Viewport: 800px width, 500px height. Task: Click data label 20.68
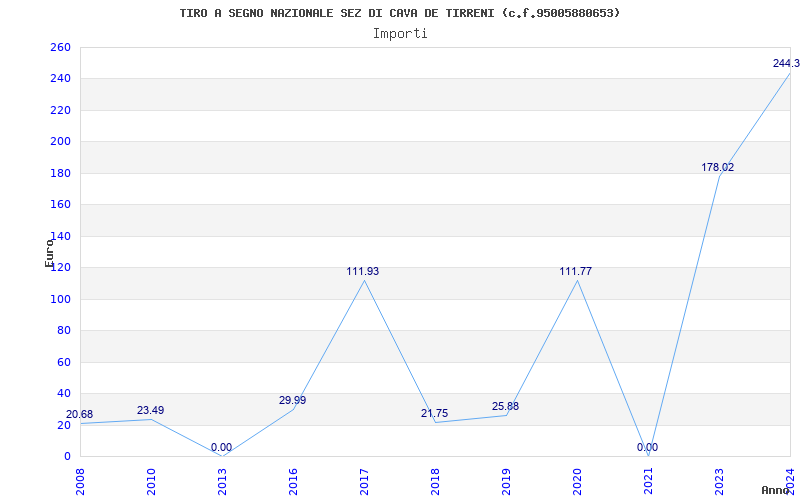point(80,414)
